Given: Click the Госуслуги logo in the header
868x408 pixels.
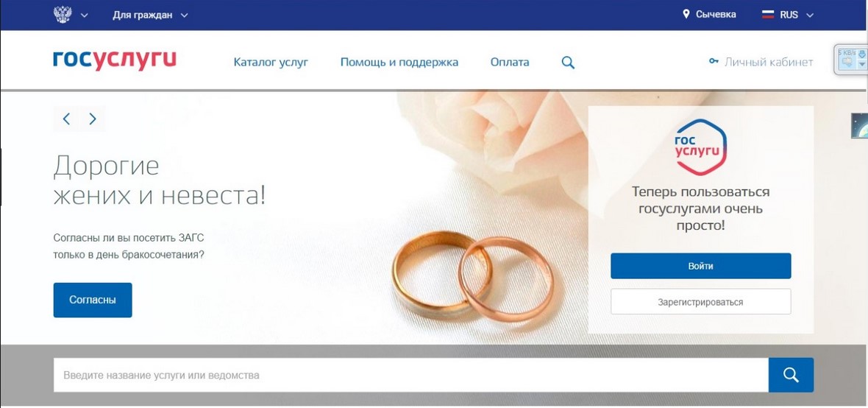Looking at the screenshot, I should [115, 60].
